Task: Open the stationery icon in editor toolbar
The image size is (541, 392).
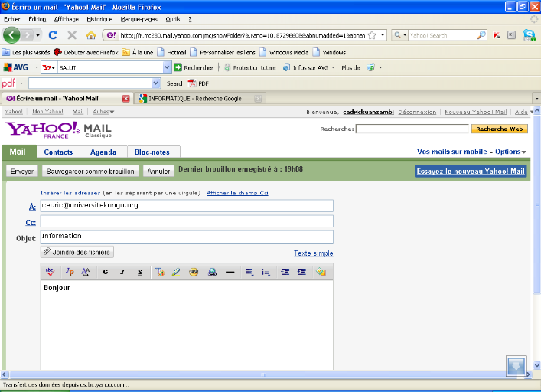Action: coord(321,272)
